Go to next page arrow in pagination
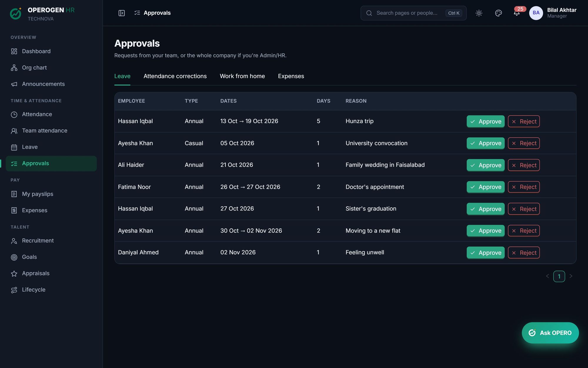Image resolution: width=588 pixels, height=368 pixels. tap(571, 276)
